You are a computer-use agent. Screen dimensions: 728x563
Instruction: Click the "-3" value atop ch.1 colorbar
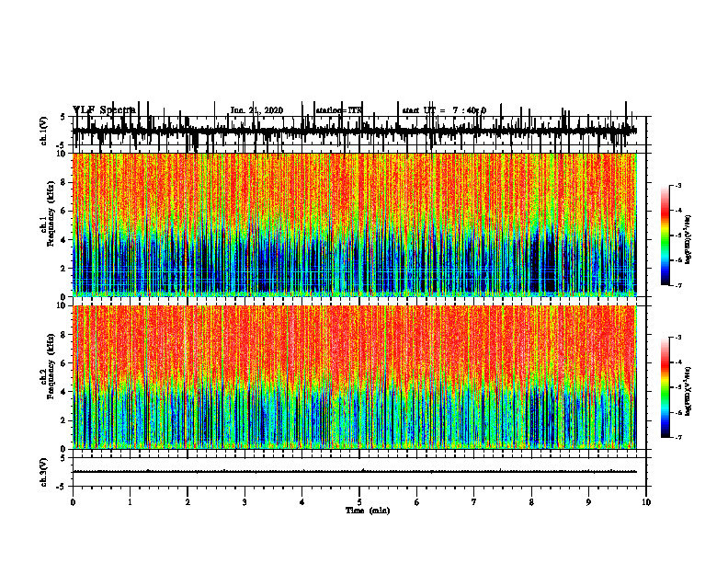(677, 185)
